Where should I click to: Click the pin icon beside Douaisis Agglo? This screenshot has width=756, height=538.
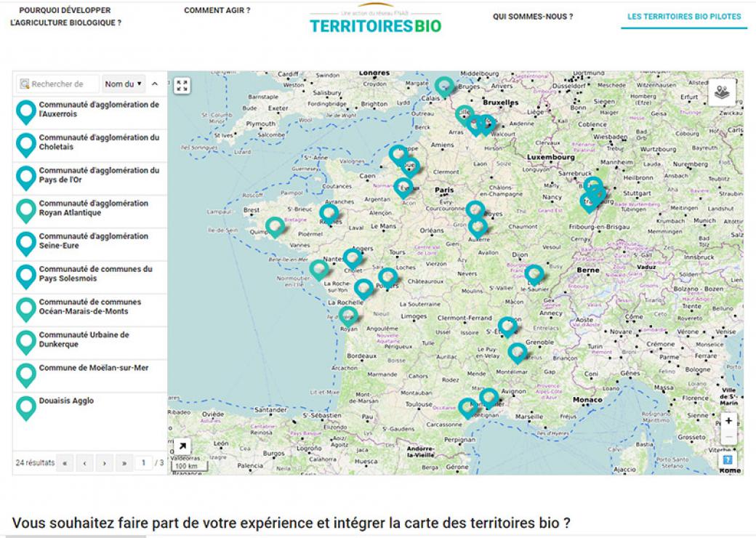pos(26,409)
